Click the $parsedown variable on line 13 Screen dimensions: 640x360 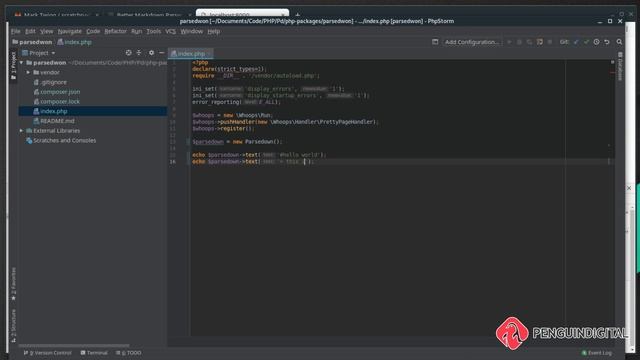click(x=208, y=142)
